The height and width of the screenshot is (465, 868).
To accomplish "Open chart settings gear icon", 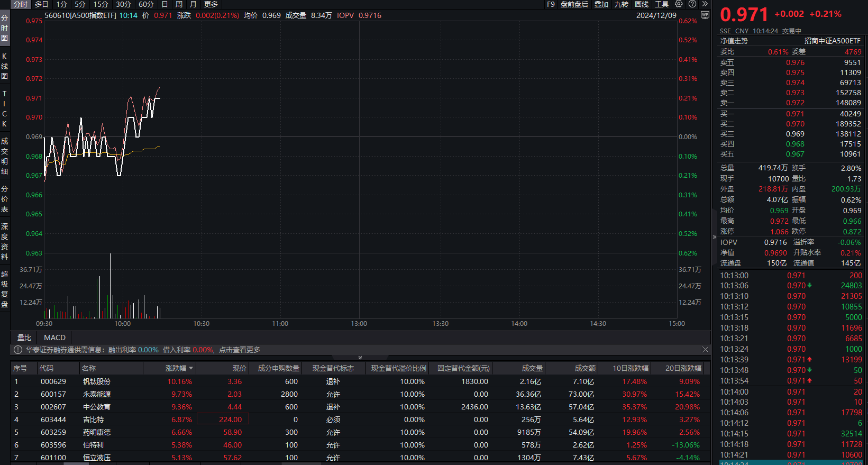I will [679, 4].
